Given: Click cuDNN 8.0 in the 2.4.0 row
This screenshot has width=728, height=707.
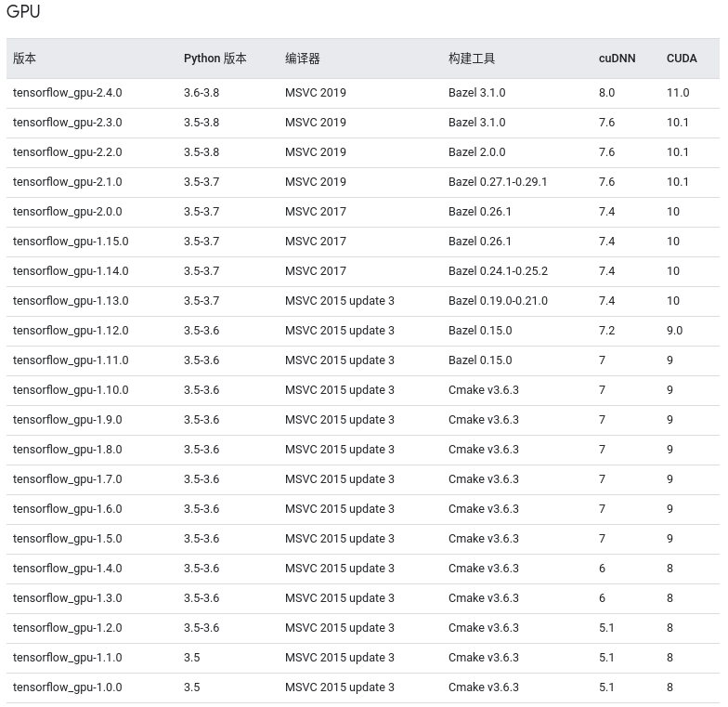Looking at the screenshot, I should point(607,93).
